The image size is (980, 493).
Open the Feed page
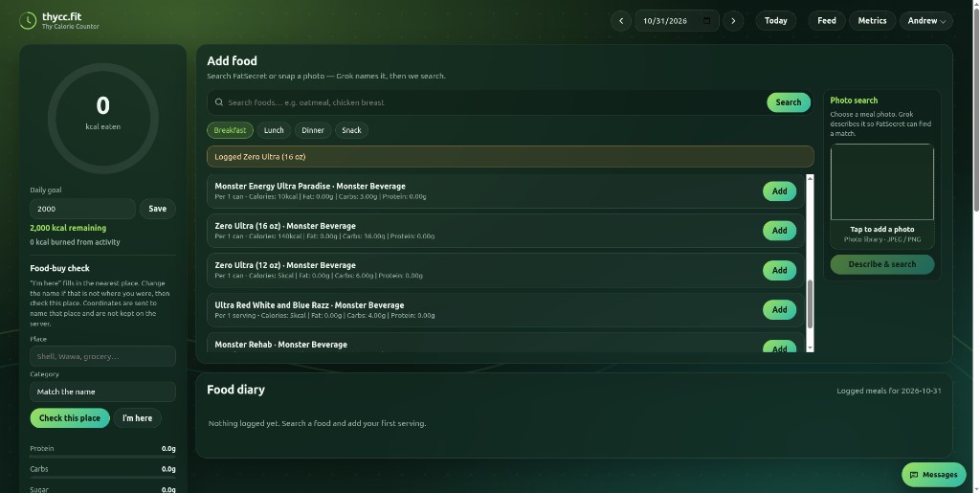pos(826,21)
